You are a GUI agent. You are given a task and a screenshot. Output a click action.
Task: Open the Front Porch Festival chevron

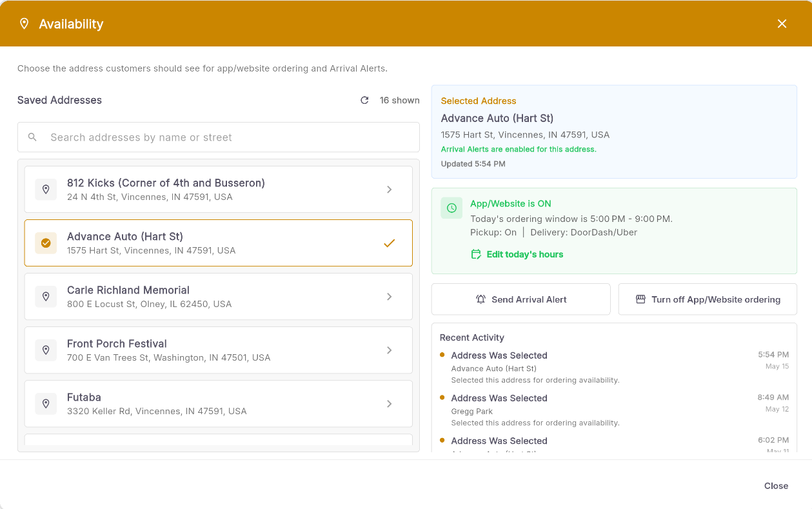389,350
